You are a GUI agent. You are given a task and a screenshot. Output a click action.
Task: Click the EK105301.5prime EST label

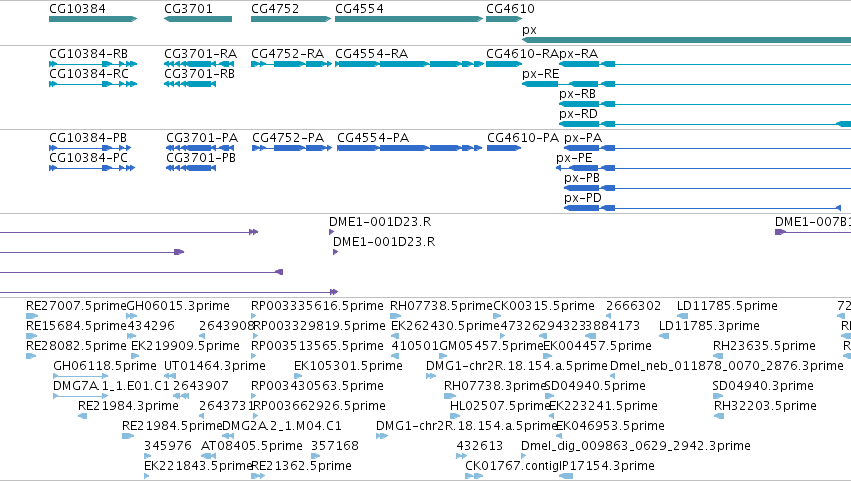pyautogui.click(x=348, y=366)
